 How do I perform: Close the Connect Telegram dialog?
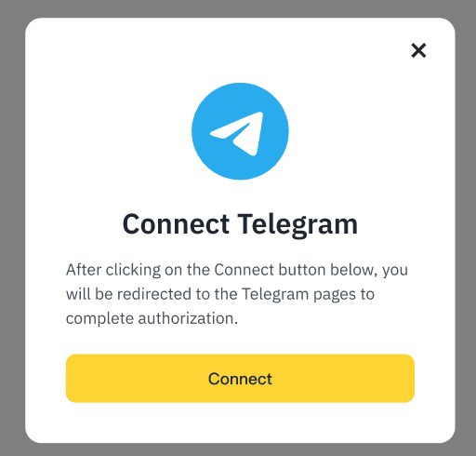pyautogui.click(x=418, y=50)
